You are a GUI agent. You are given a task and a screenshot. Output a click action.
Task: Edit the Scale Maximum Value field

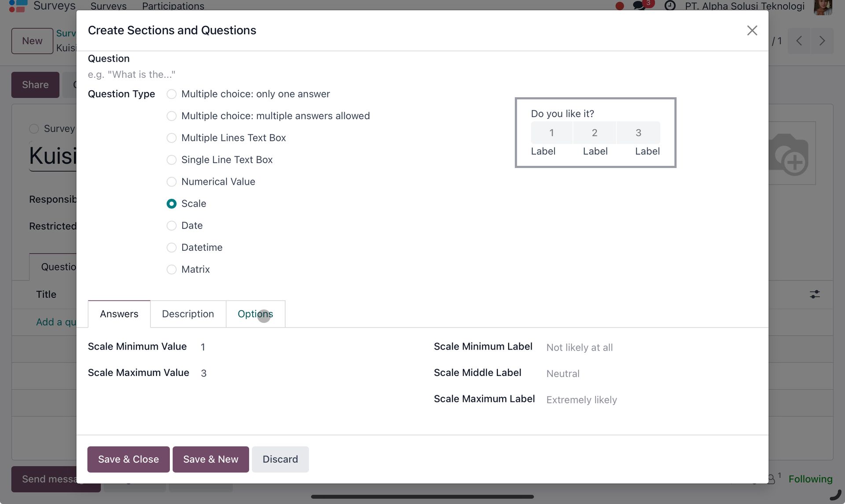click(x=264, y=373)
